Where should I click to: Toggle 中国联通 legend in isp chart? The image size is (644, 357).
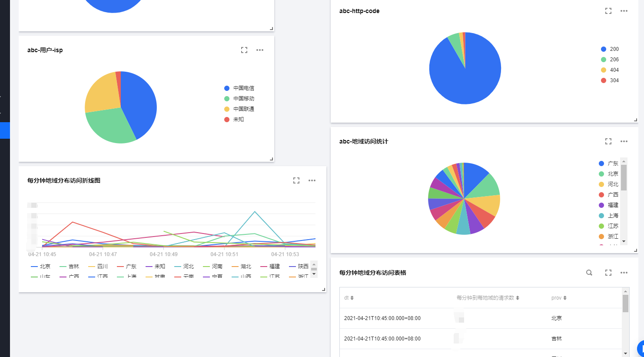click(x=239, y=109)
